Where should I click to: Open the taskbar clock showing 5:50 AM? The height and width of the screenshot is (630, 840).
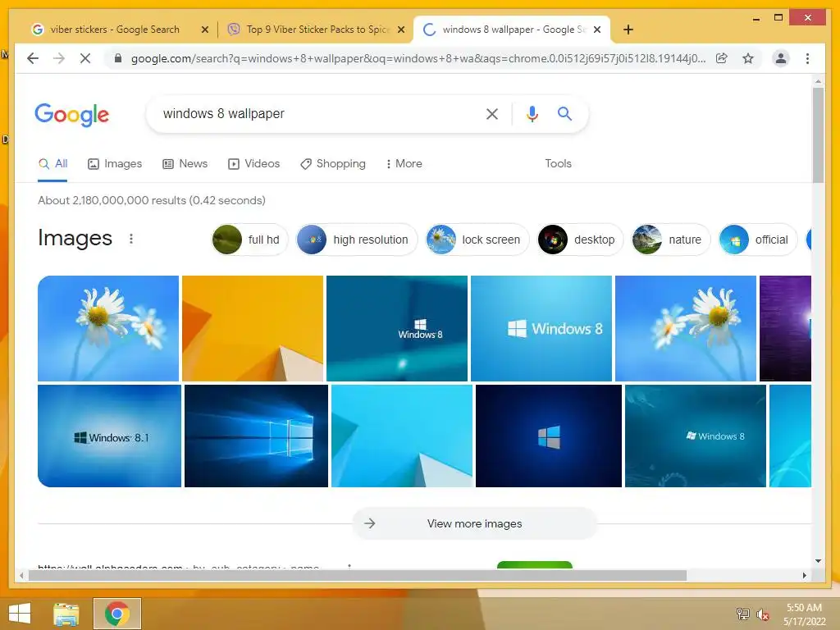click(804, 614)
